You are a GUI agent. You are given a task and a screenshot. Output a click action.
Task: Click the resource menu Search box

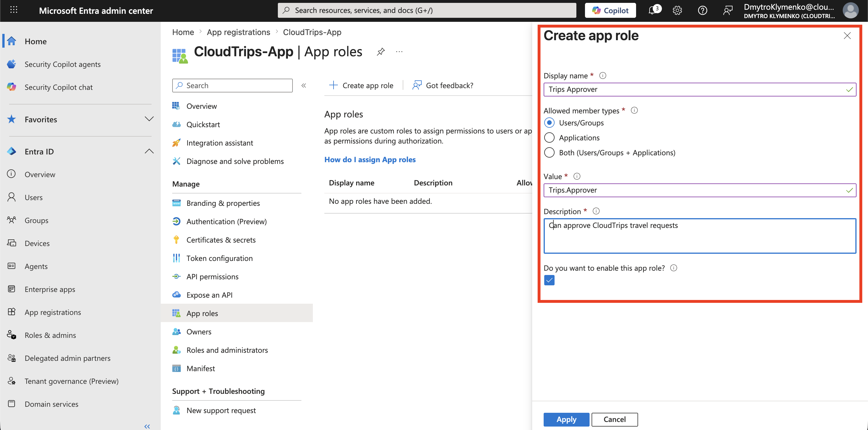click(x=232, y=86)
